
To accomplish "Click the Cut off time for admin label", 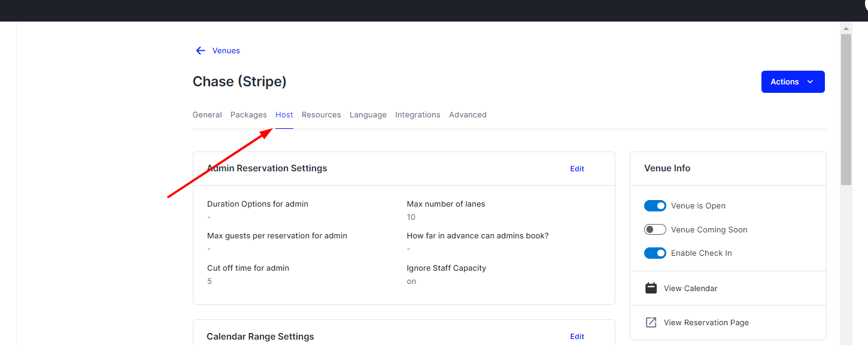I will click(248, 268).
